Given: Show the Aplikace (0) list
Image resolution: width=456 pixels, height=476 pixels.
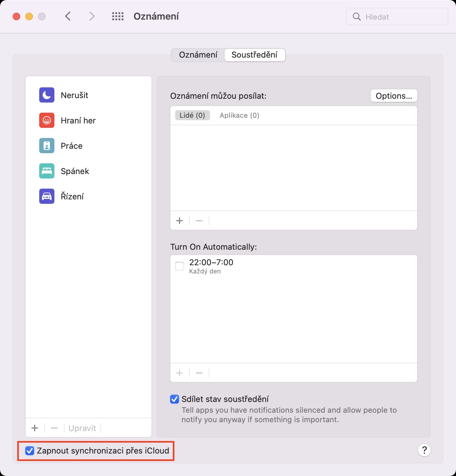Looking at the screenshot, I should click(239, 116).
